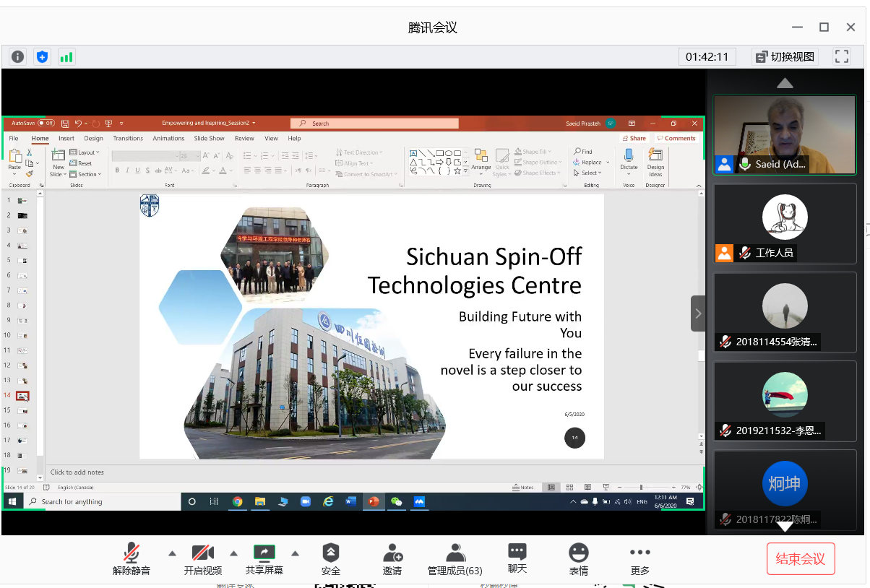Expand audio options arrow beside 解除静音

pyautogui.click(x=172, y=554)
